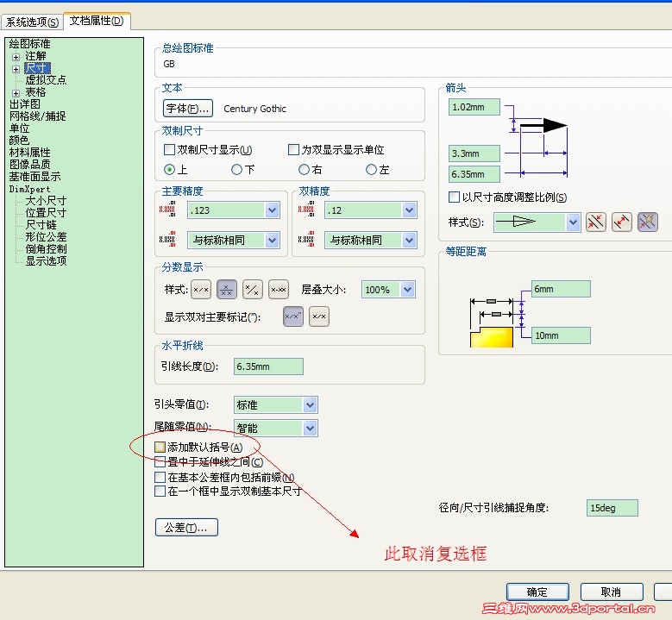The image size is (672, 620).
Task: Select 出详图 in the tree
Action: [x=25, y=104]
